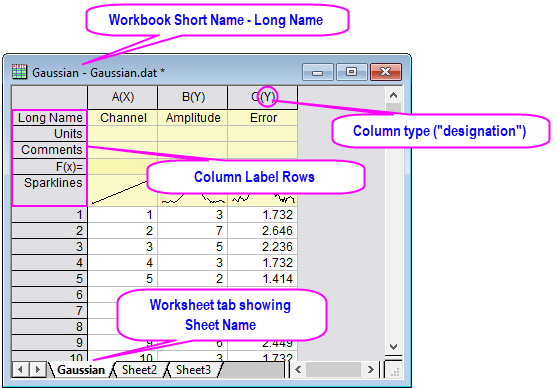Viewport: 557px width, 388px height.
Task: Click Channel value 4 in row 4
Action: click(x=123, y=263)
